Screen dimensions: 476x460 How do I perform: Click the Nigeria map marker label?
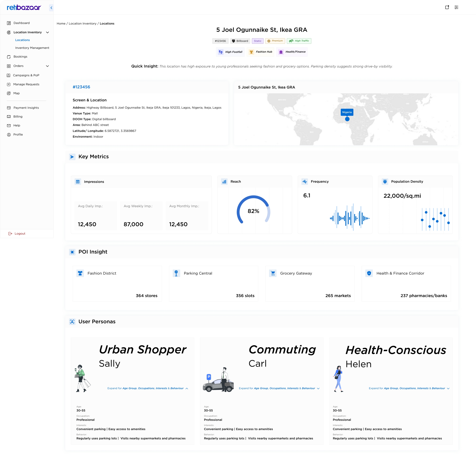click(x=347, y=112)
